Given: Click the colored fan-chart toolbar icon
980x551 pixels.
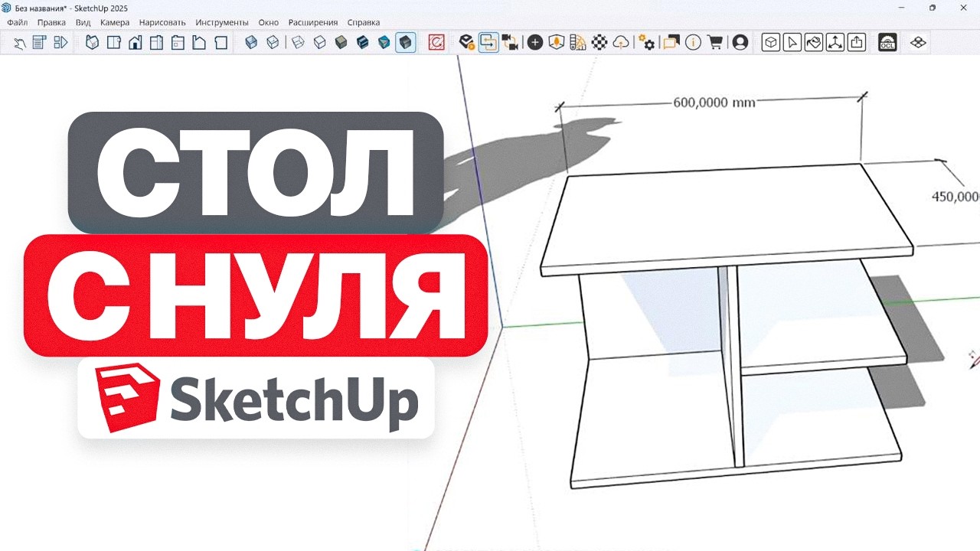Looking at the screenshot, I should coord(579,43).
